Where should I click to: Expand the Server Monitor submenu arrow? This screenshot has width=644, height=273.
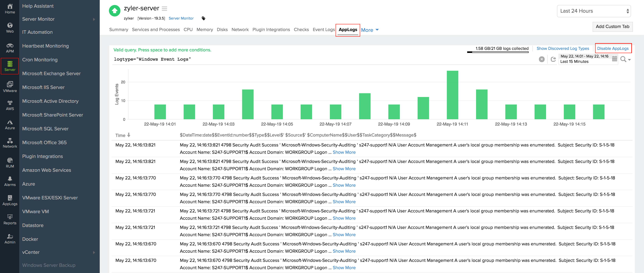point(94,19)
